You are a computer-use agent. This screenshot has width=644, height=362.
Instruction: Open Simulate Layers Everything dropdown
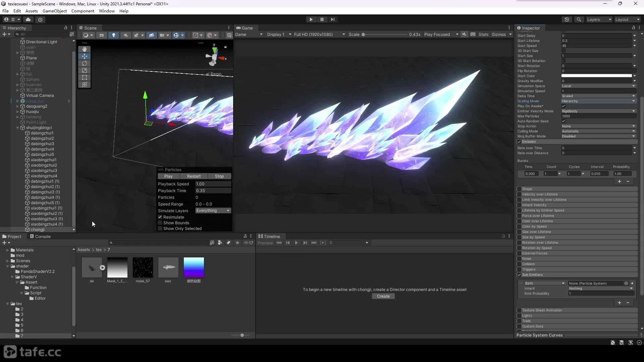(x=213, y=210)
